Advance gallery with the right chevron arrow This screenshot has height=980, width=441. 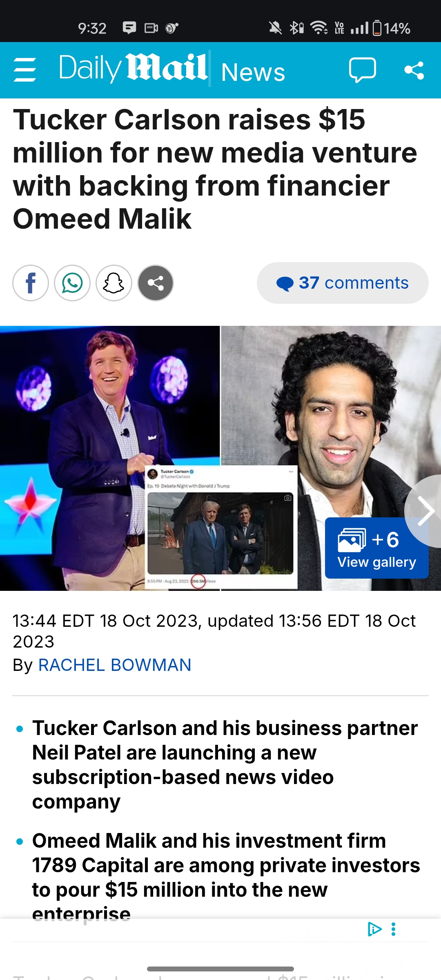tap(425, 511)
